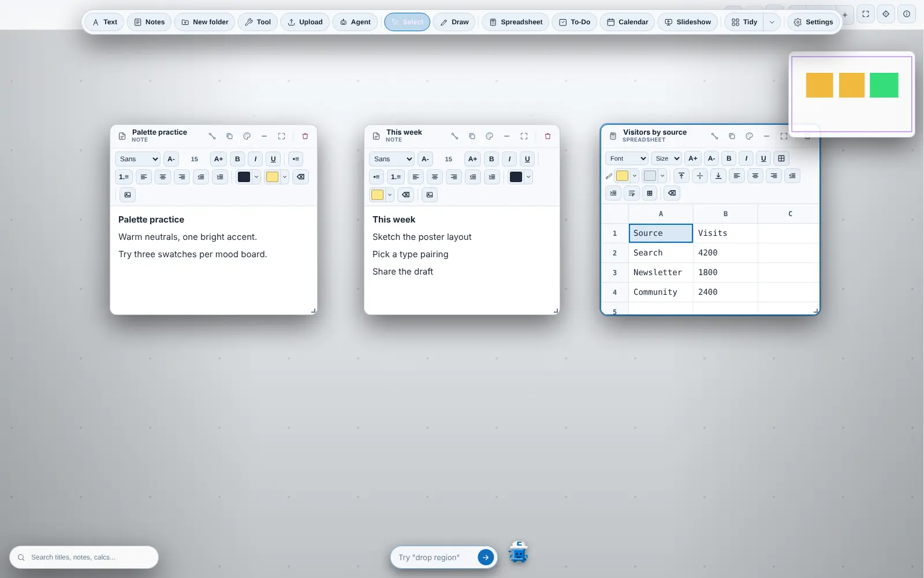The image size is (924, 578).
Task: Insert bullet list in This week note
Action: [x=377, y=177]
